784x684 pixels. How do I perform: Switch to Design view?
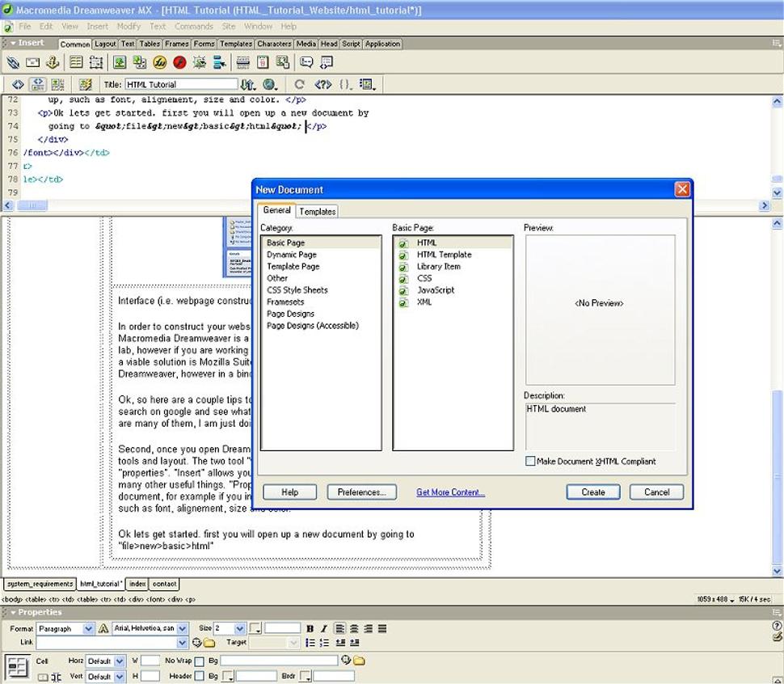(58, 84)
